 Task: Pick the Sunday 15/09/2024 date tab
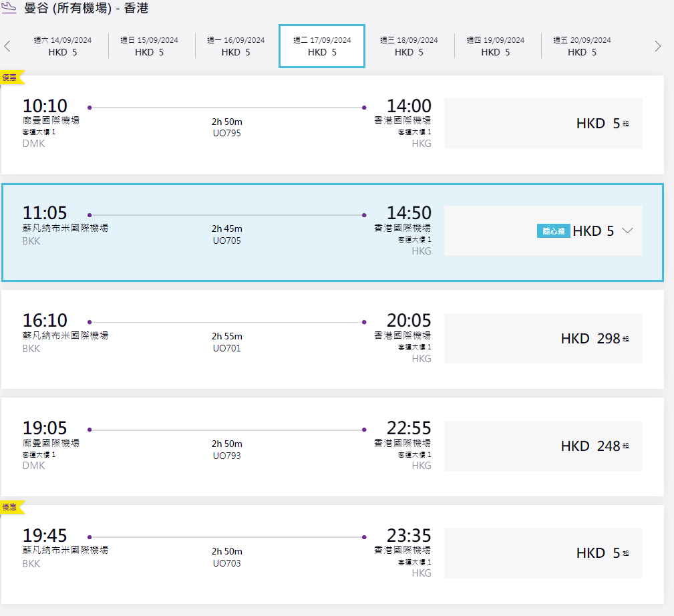click(149, 46)
